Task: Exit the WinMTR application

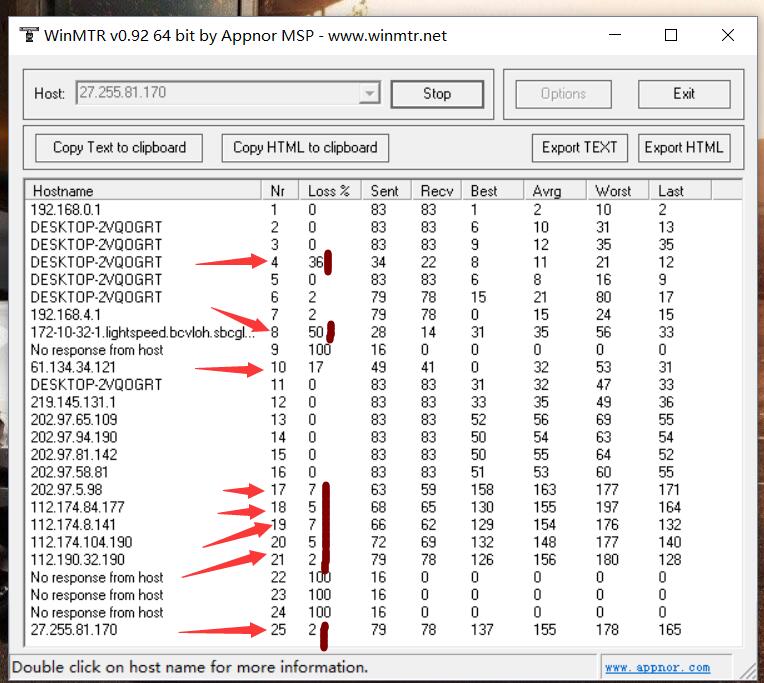Action: 684,94
